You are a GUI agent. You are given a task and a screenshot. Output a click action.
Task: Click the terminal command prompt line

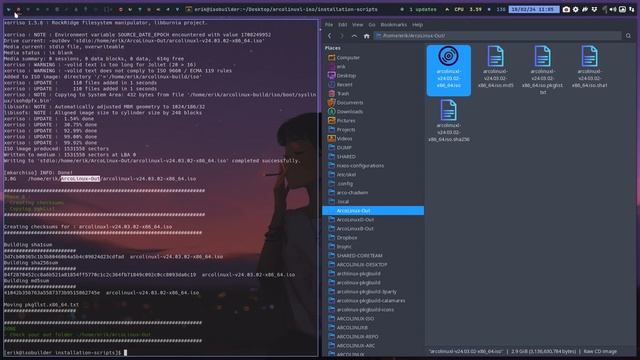65,352
